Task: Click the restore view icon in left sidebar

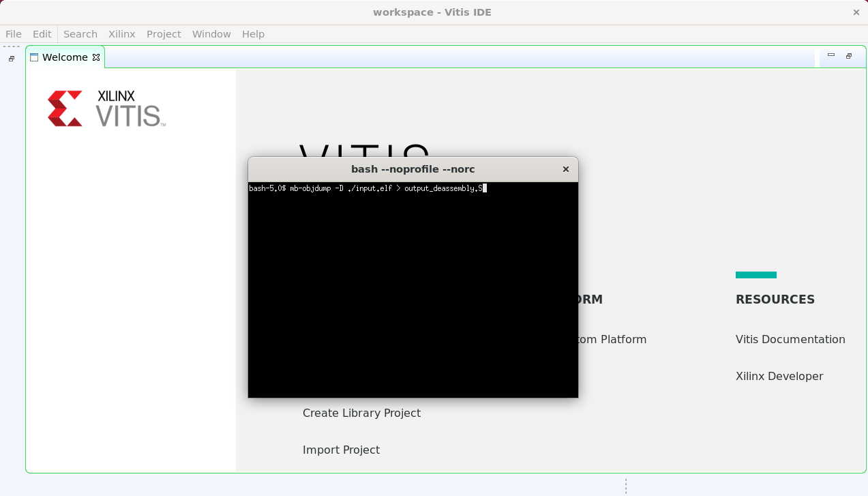Action: [10, 59]
